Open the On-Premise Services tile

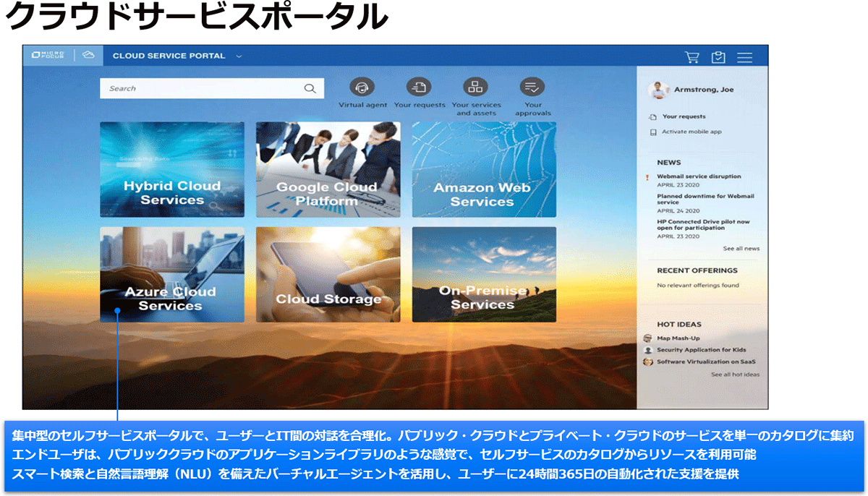point(484,275)
